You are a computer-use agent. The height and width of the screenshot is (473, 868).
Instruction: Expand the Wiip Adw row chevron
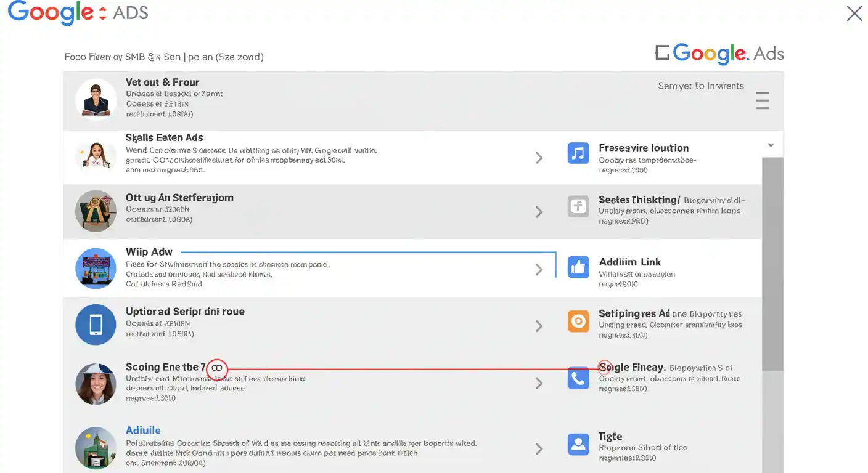[x=539, y=270]
